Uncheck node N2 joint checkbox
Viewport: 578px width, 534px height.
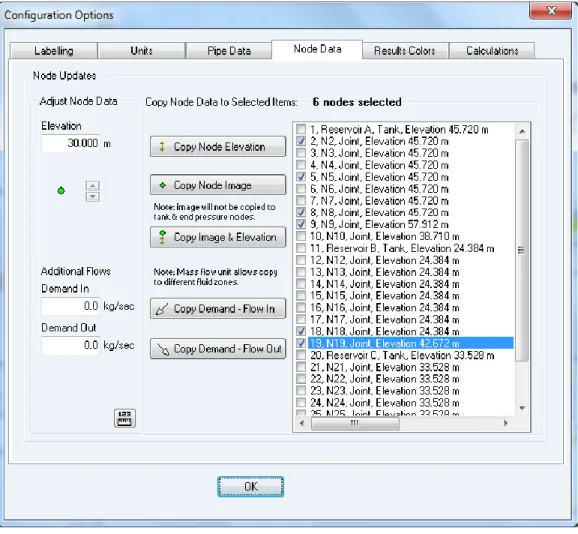point(301,141)
